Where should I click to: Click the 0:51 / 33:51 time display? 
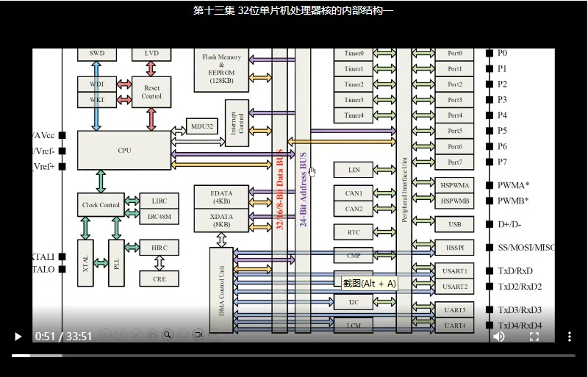click(64, 337)
